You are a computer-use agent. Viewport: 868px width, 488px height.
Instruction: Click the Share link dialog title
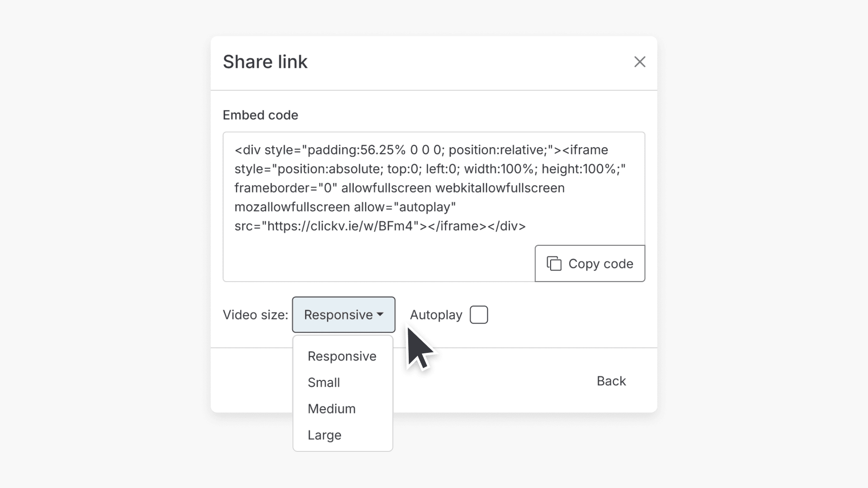point(265,61)
